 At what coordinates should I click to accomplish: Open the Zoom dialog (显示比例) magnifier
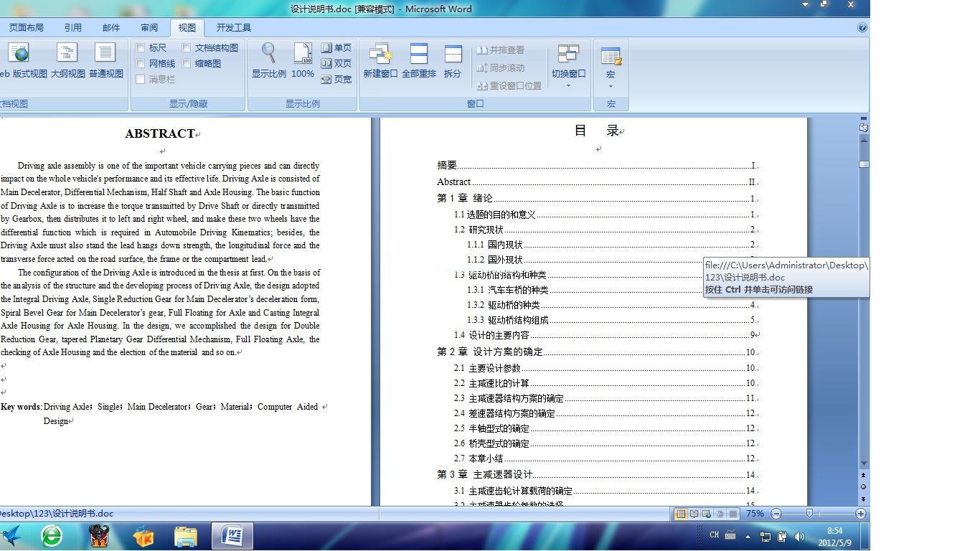(x=269, y=61)
